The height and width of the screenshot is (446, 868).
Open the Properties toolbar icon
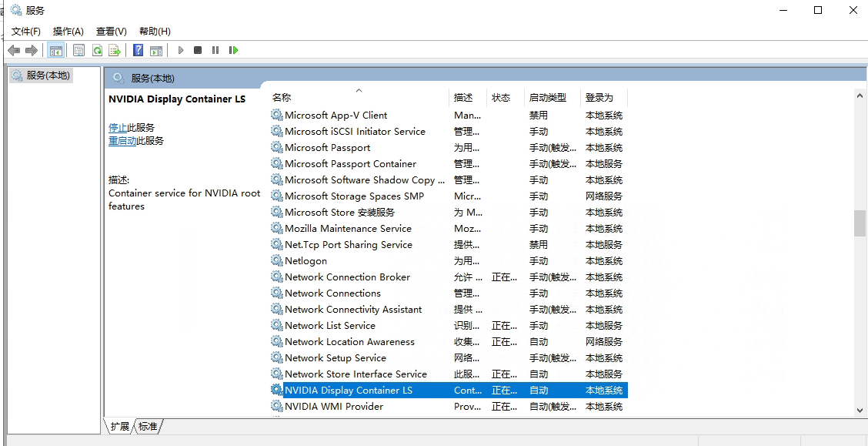coord(79,50)
